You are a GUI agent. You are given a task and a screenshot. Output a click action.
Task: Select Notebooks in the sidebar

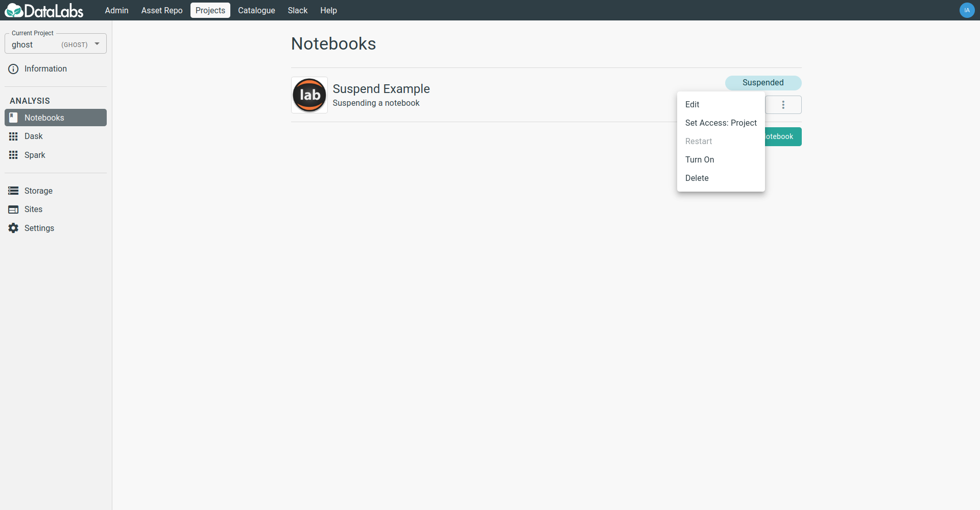pos(56,118)
